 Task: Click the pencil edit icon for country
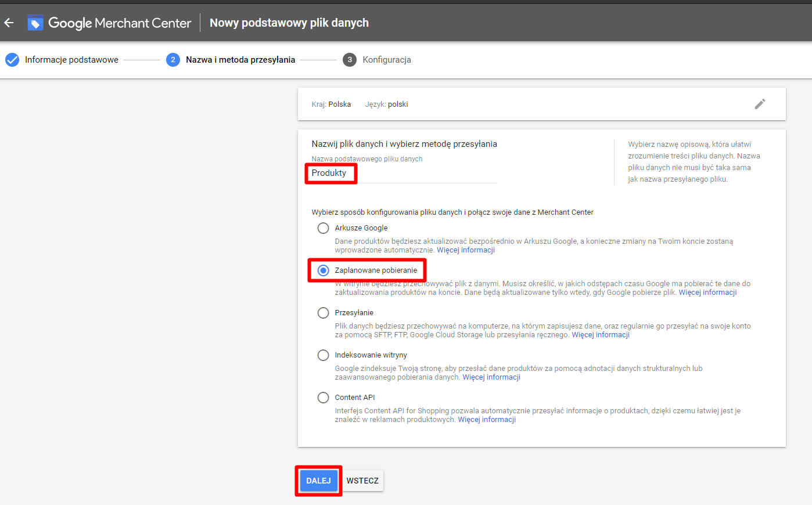760,104
